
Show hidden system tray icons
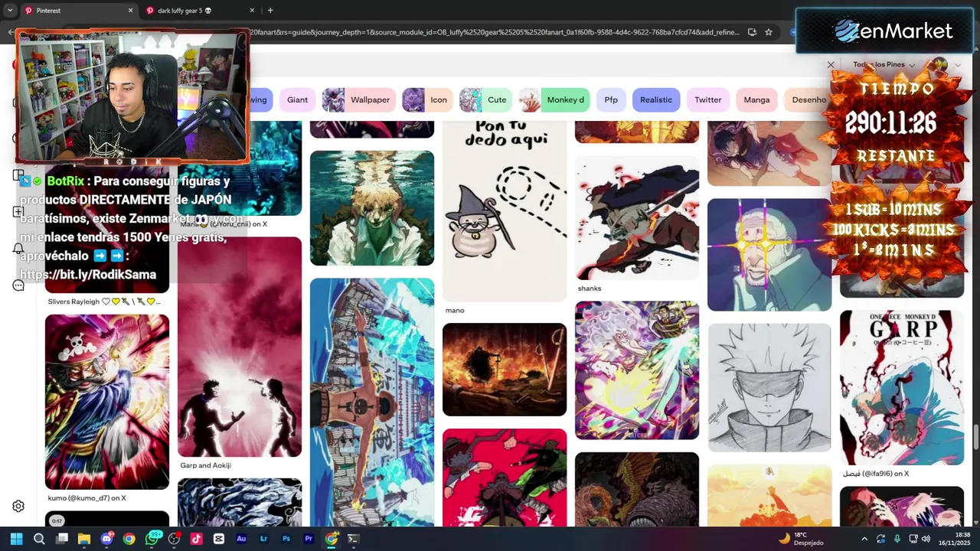(x=864, y=539)
